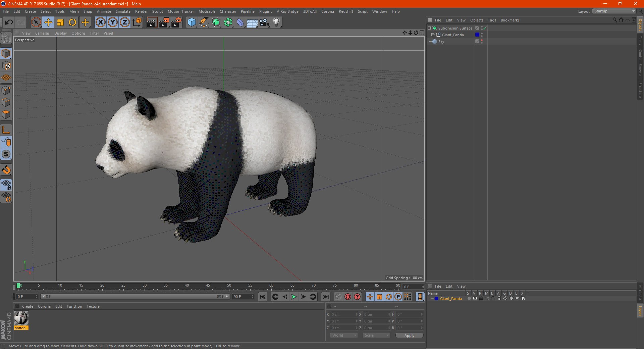Add a Camera object
Image resolution: width=644 pixels, height=349 pixels.
[264, 22]
